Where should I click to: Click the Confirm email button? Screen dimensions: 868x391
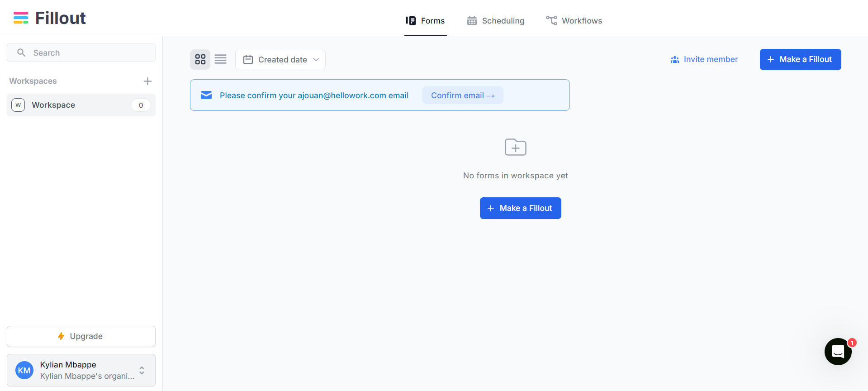click(462, 95)
